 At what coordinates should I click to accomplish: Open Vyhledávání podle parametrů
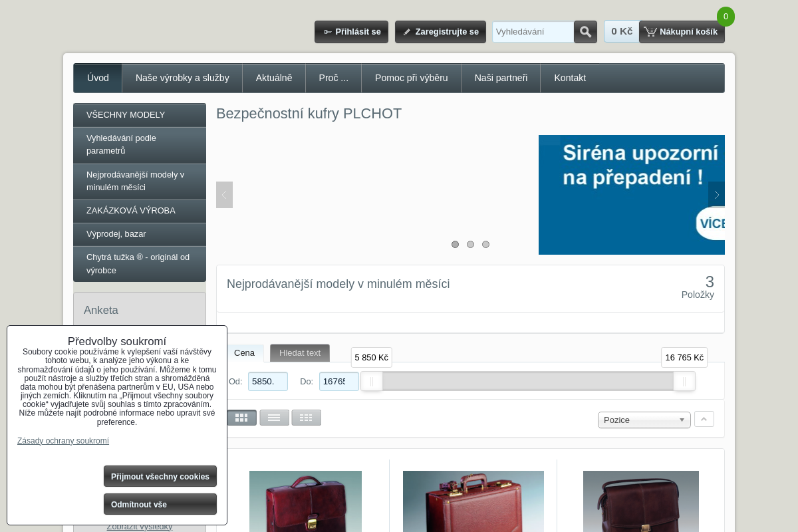tap(140, 145)
